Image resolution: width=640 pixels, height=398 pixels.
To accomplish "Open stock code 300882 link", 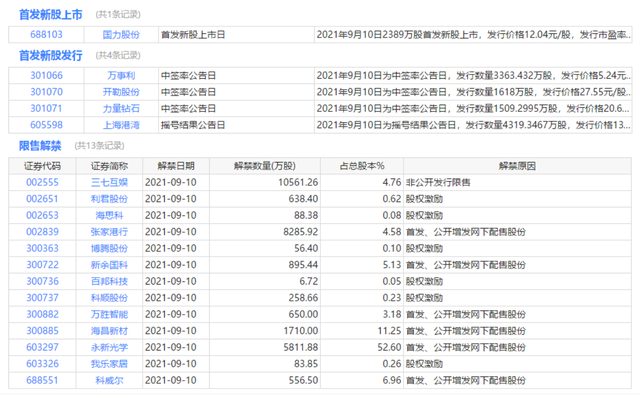I will [x=42, y=314].
